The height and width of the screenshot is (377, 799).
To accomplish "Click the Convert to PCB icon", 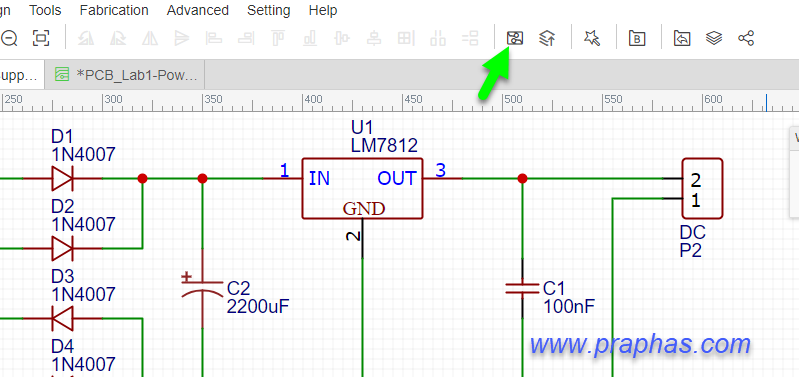I will pyautogui.click(x=515, y=38).
